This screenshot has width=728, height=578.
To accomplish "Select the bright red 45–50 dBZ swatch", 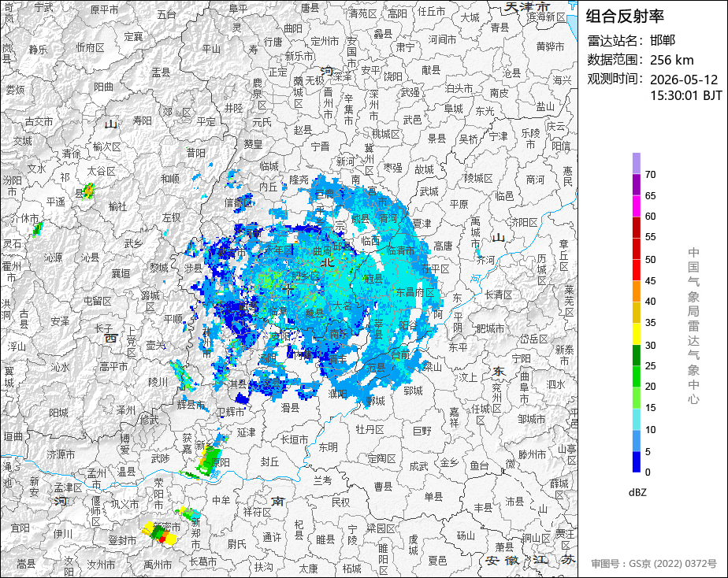I will (636, 270).
